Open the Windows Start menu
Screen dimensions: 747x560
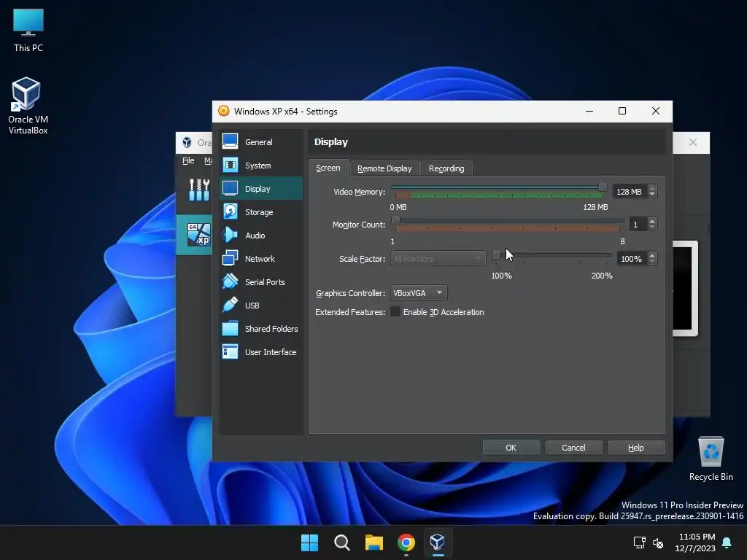click(309, 542)
